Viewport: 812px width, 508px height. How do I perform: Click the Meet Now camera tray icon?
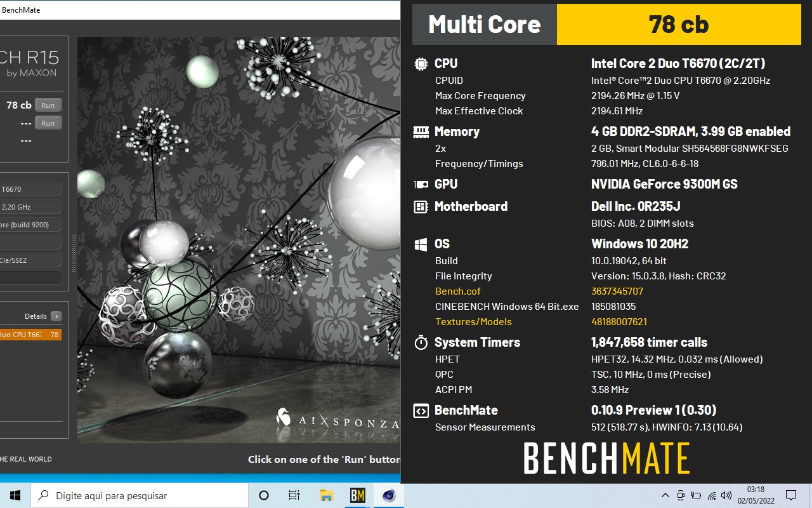pyautogui.click(x=681, y=495)
